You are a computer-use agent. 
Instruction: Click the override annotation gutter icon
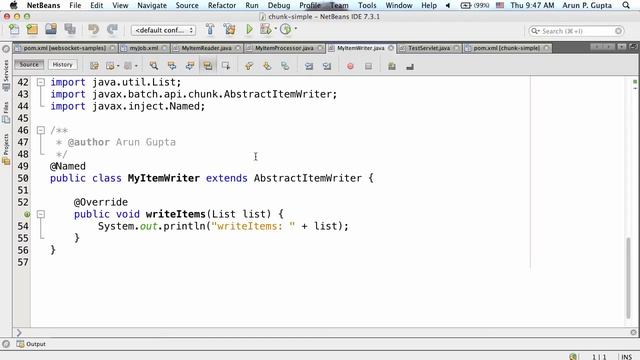(x=27, y=214)
